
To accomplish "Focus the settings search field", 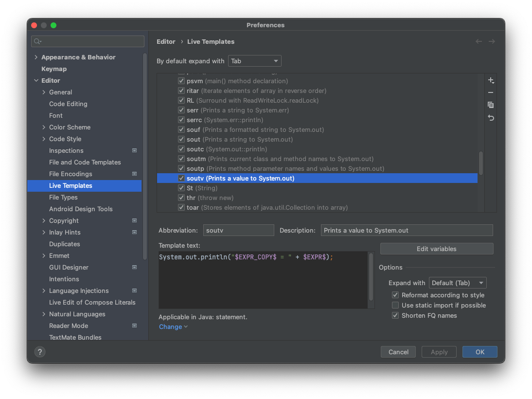I will 88,41.
